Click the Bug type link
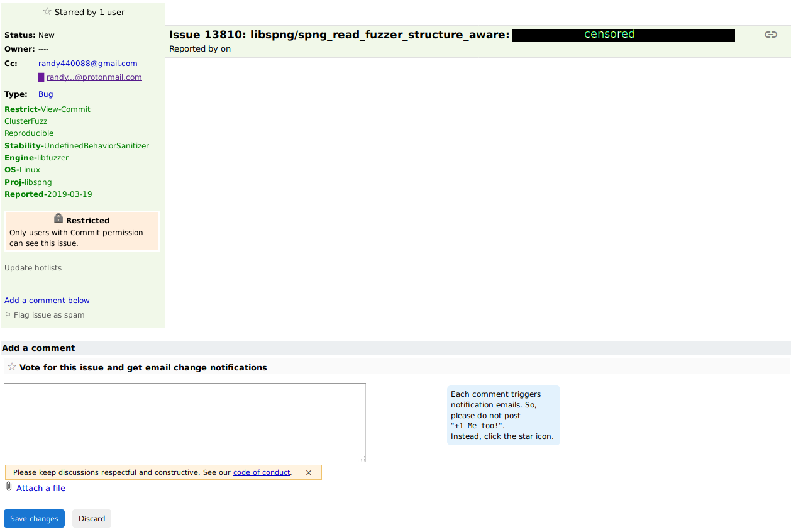Viewport: 791px width, 532px height. [45, 94]
